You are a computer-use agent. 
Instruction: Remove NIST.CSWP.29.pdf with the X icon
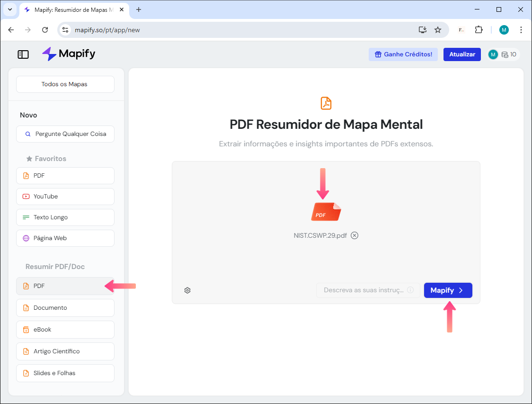point(355,235)
